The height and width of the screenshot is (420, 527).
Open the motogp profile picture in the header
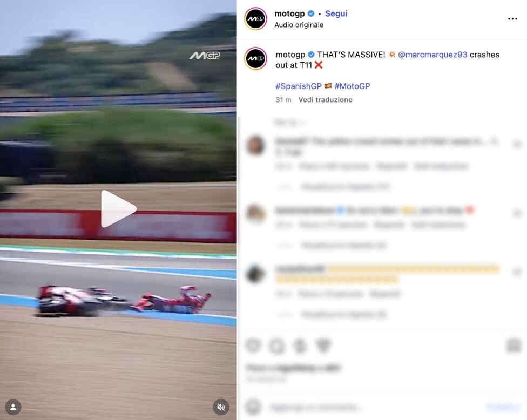[x=256, y=19]
